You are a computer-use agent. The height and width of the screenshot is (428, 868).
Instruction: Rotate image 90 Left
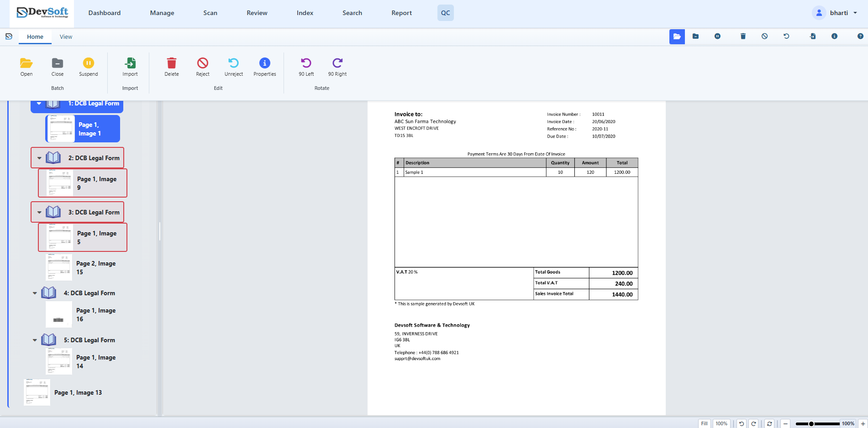(306, 63)
